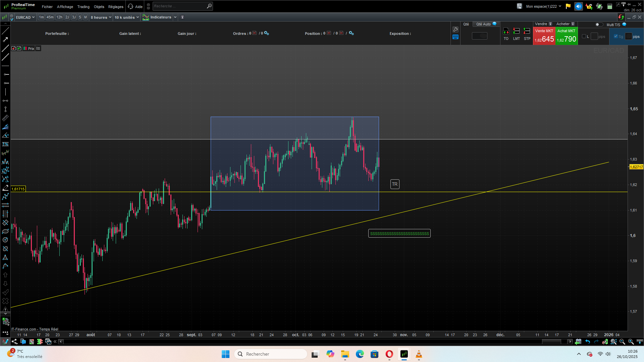Click the LMT limit order icon
This screenshot has width=644, height=362.
pyautogui.click(x=517, y=34)
